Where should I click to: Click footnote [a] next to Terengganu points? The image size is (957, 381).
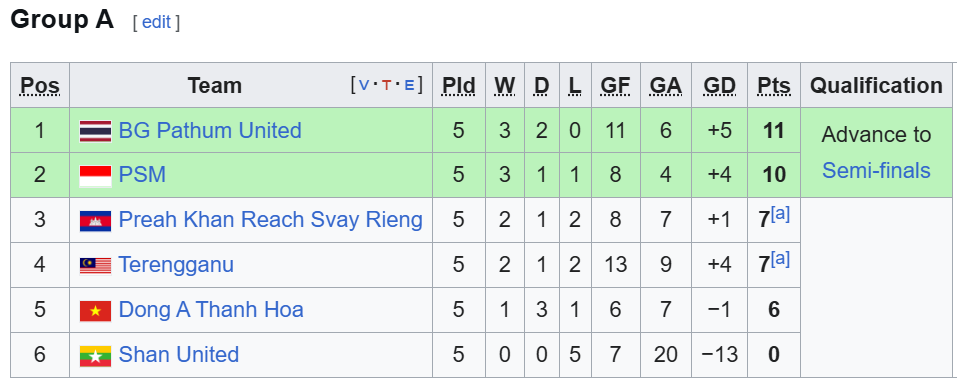(780, 259)
